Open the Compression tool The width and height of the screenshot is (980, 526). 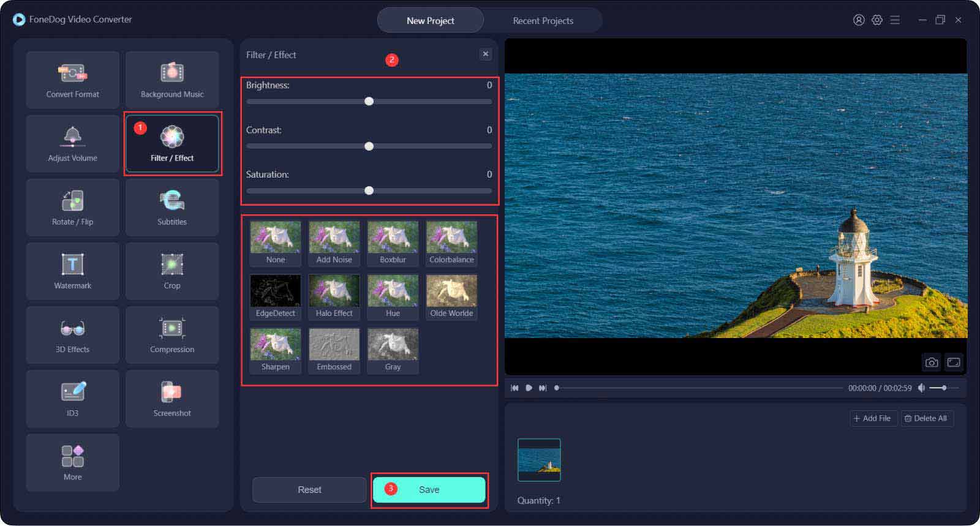point(172,335)
